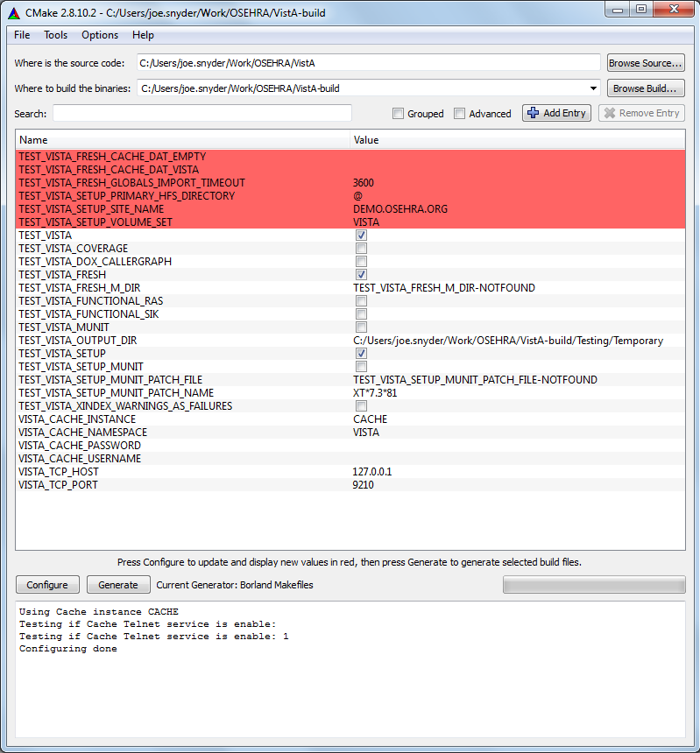Uncheck the TEST_VISTA checkbox
The height and width of the screenshot is (753, 700).
[362, 236]
